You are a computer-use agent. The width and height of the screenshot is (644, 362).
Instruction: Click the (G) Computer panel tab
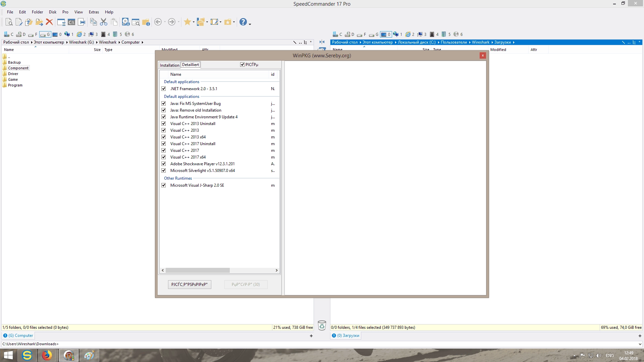point(18,336)
